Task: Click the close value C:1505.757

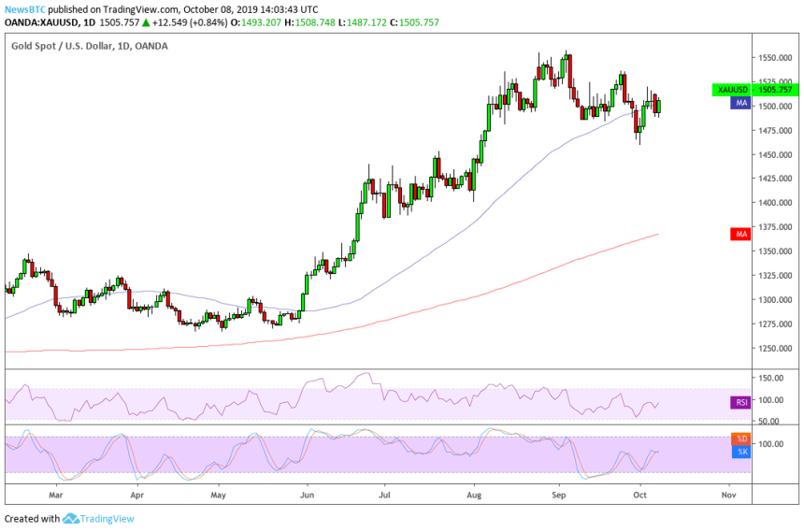Action: click(x=414, y=22)
